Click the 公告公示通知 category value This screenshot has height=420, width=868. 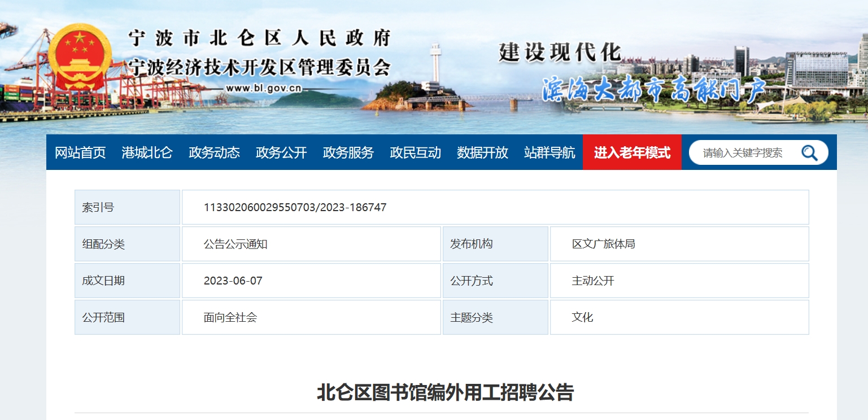pos(235,244)
